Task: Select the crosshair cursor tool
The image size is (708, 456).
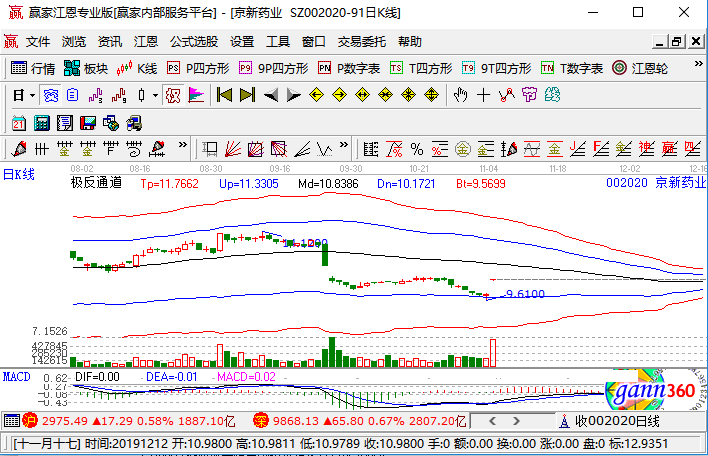Action: (484, 95)
